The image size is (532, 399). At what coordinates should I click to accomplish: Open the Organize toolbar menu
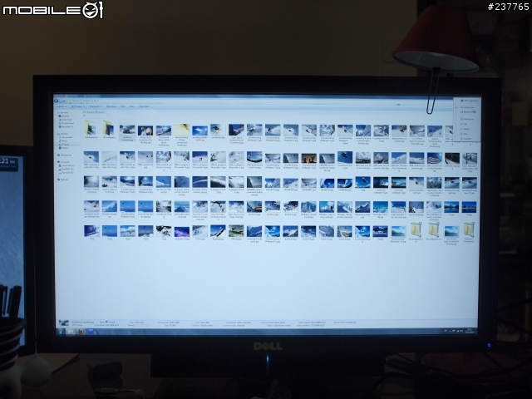pyautogui.click(x=62, y=106)
